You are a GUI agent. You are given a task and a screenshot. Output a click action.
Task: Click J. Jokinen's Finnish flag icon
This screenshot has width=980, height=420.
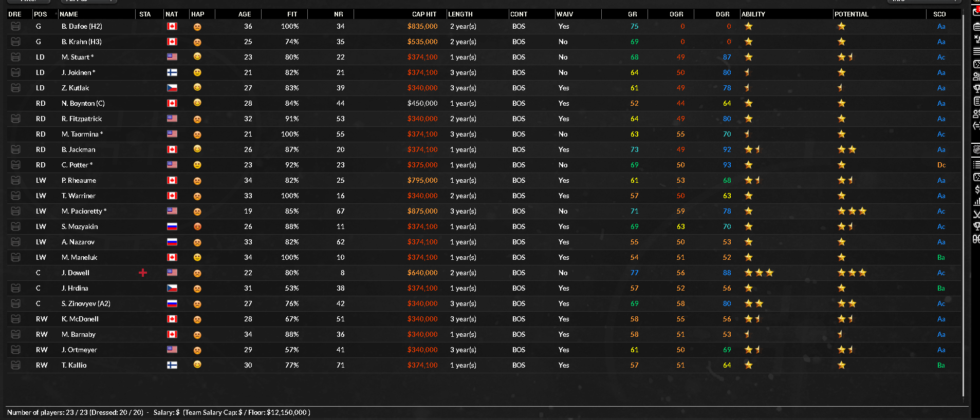[172, 72]
